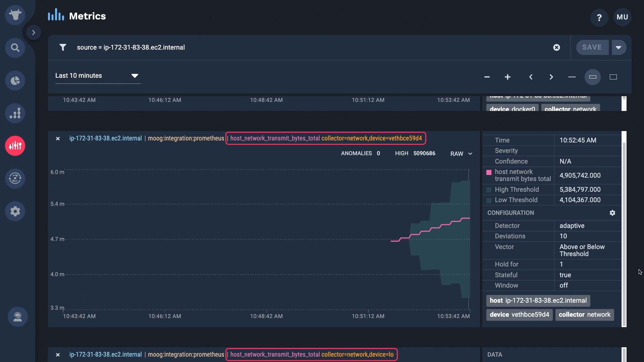The width and height of the screenshot is (644, 362).
Task: Click the device vethbce59d4 tag
Action: tap(519, 315)
